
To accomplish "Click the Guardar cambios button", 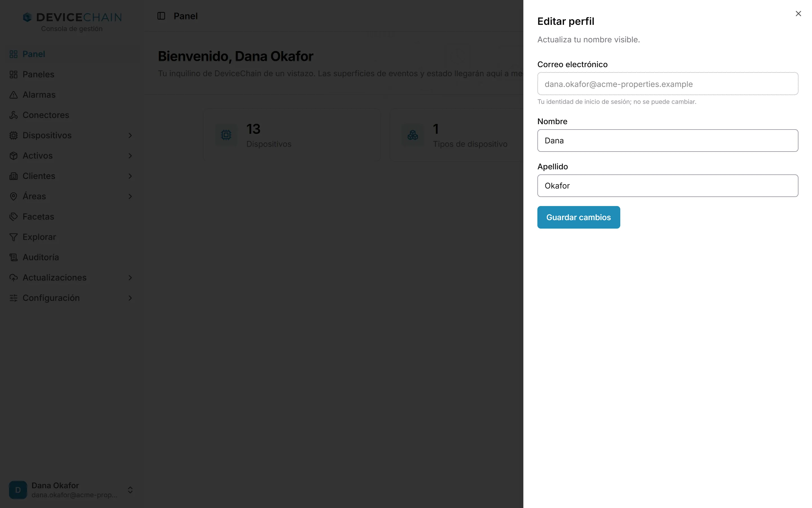I will [579, 217].
